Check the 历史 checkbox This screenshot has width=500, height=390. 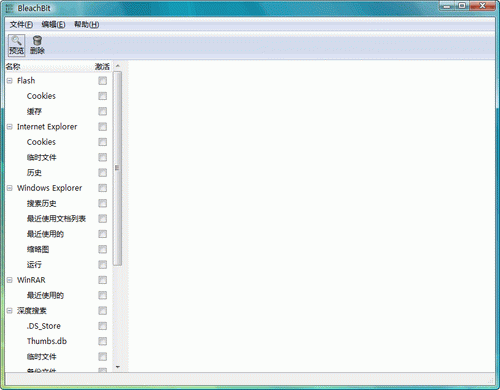pos(103,173)
